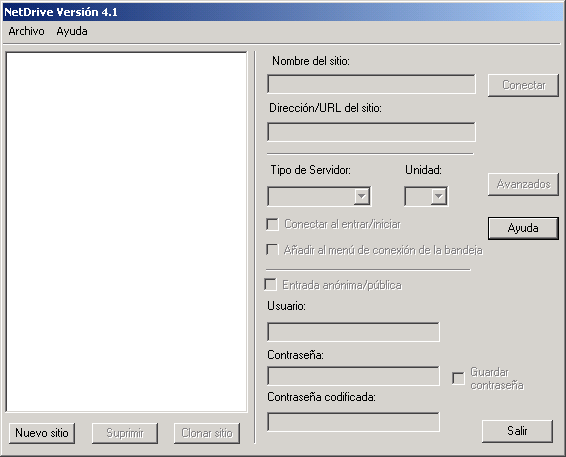Click inside the empty sites list box
566x457 pixels.
coord(126,232)
